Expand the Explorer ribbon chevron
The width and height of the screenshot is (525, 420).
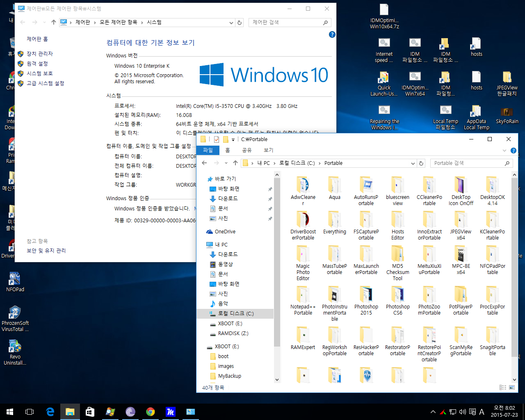(504, 151)
